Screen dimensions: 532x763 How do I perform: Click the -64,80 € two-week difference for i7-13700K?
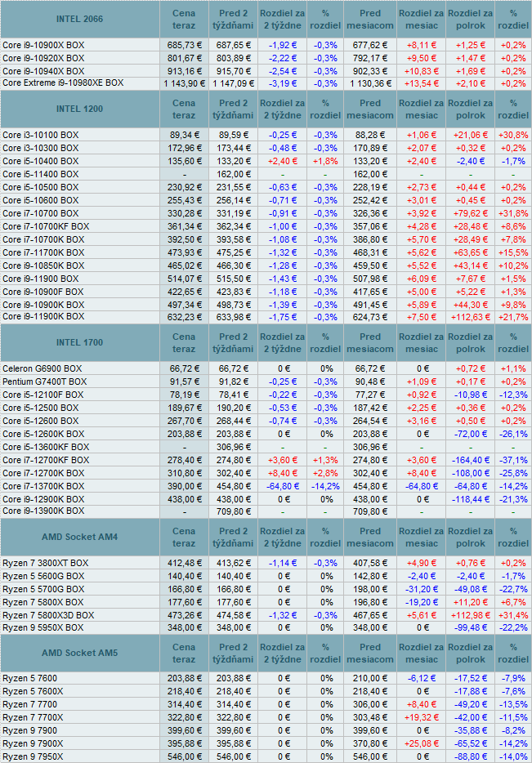point(282,487)
